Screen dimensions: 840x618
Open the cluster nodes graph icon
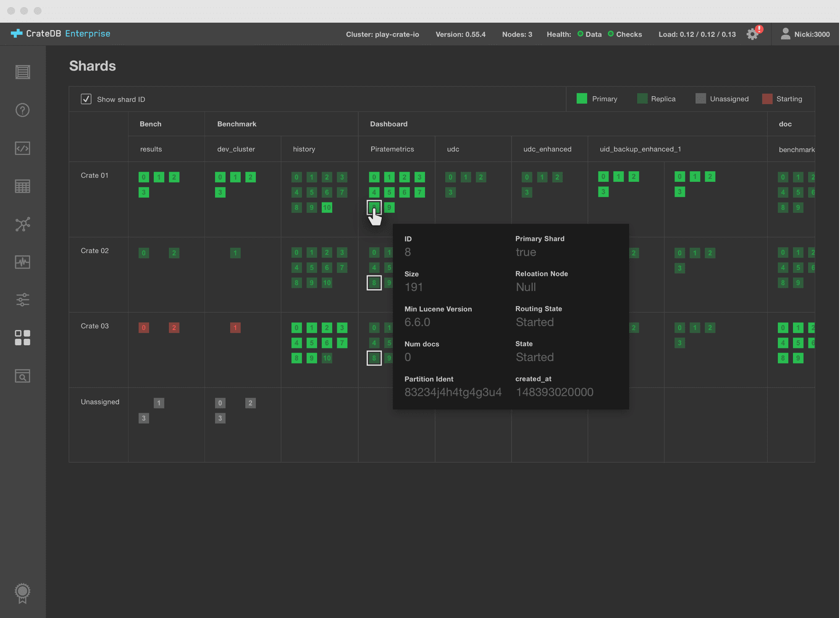23,224
